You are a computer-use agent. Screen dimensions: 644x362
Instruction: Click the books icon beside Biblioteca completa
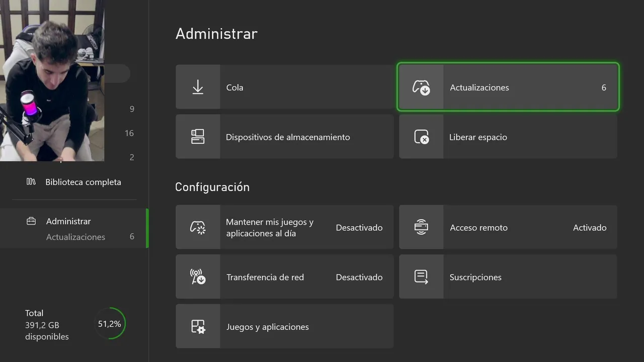coord(31,182)
